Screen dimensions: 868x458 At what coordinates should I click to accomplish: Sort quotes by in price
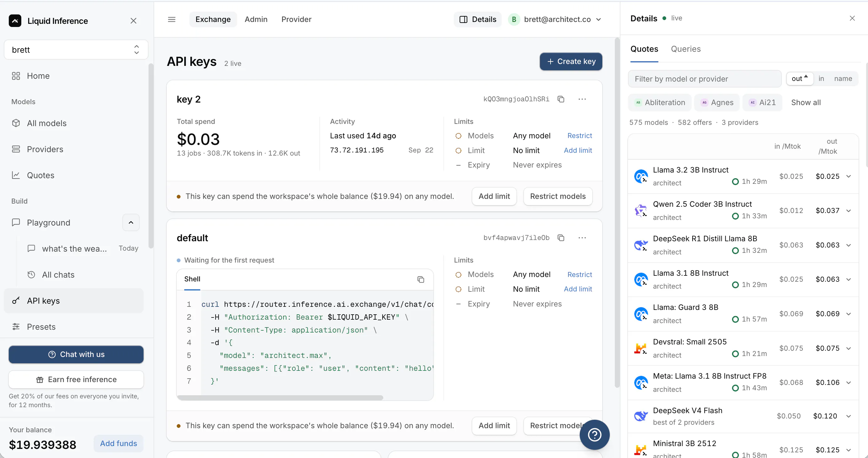coord(821,79)
